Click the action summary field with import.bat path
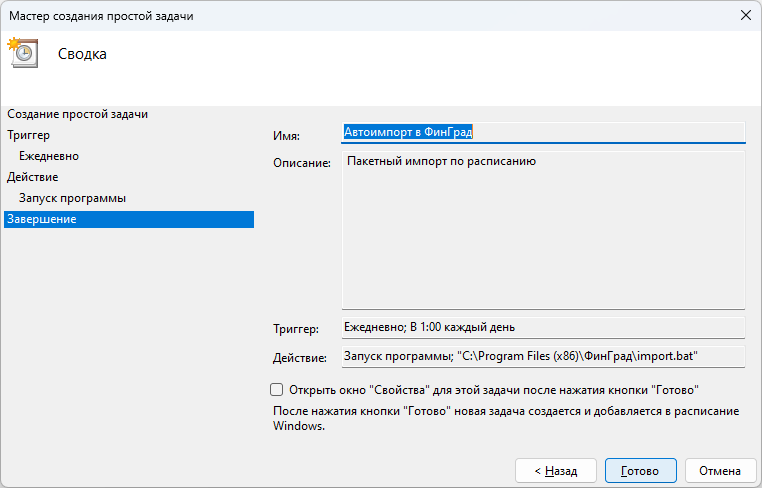This screenshot has height=488, width=762. click(543, 356)
